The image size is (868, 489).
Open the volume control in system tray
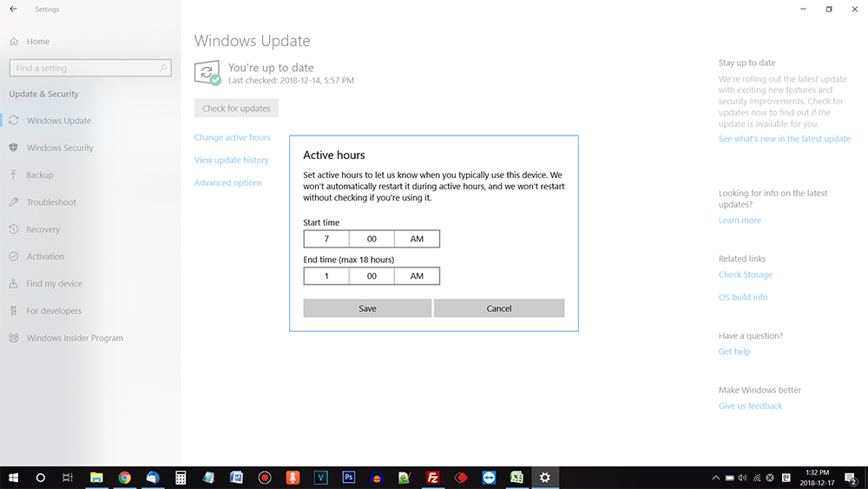point(743,478)
